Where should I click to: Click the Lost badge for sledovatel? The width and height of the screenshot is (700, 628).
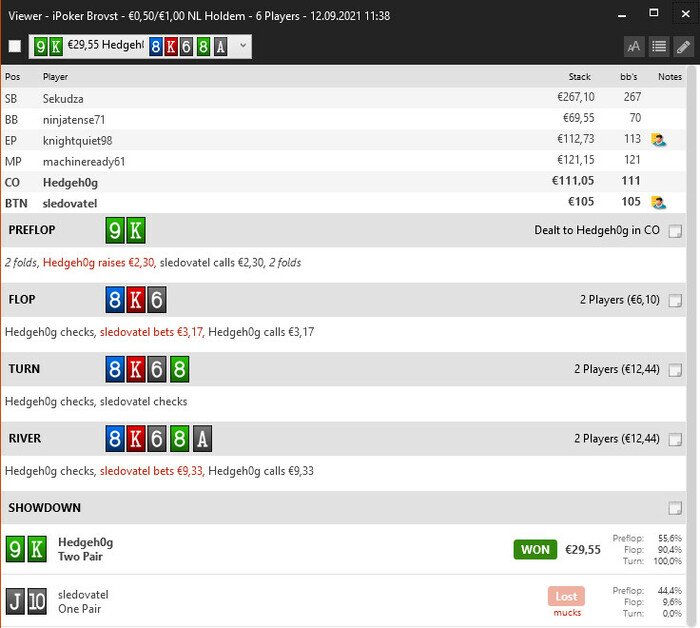click(x=566, y=596)
